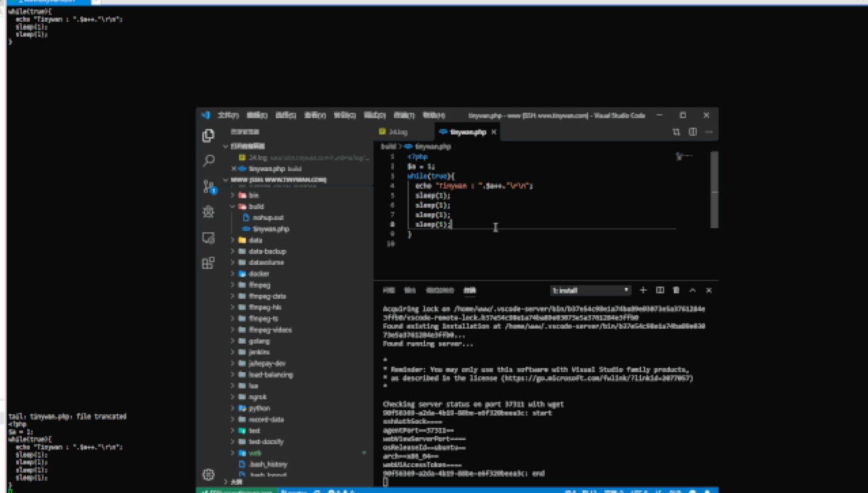The width and height of the screenshot is (868, 493).
Task: Open the 选择 (Selection) menu
Action: [286, 115]
